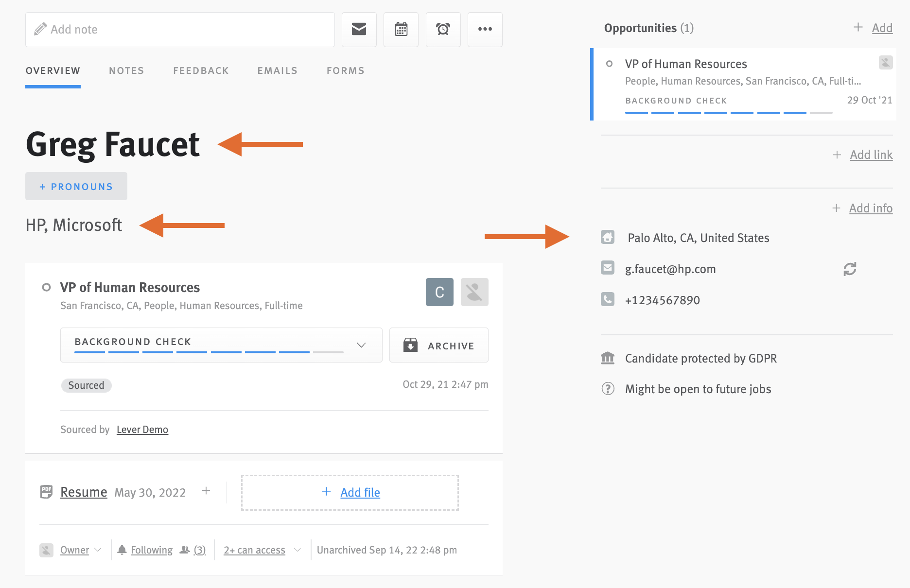Toggle Following on the candidate
Viewport: 910px width, 588px height.
coord(151,550)
